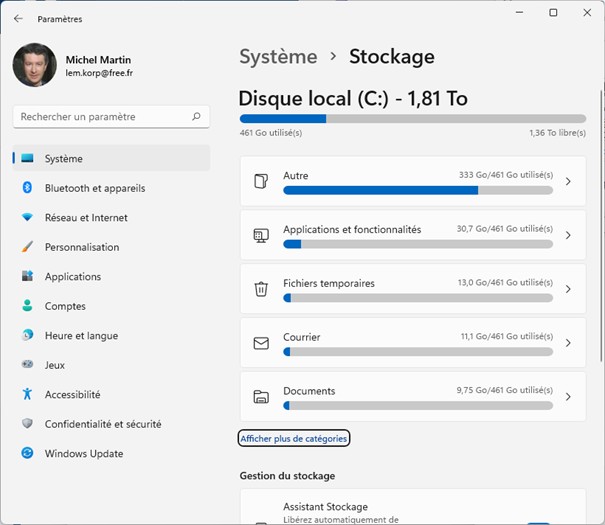This screenshot has height=525, width=605.
Task: Click the Réseau et Internet wifi icon
Action: coord(27,217)
